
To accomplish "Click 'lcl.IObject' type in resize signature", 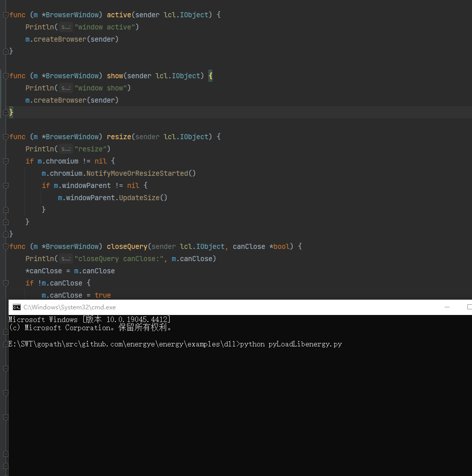I will [186, 137].
